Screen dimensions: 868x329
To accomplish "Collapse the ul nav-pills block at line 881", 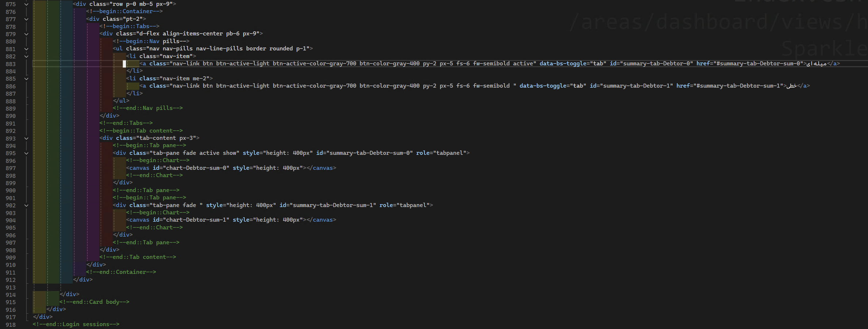I will coord(26,49).
